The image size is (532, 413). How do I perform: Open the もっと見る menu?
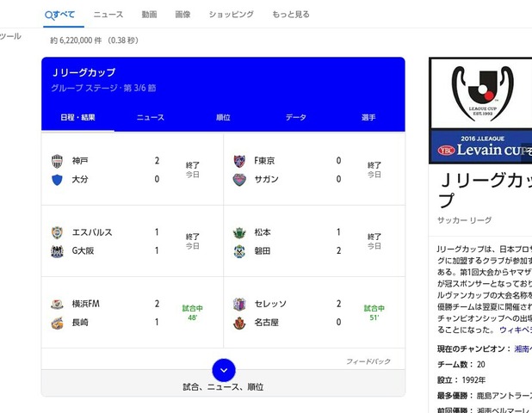291,15
